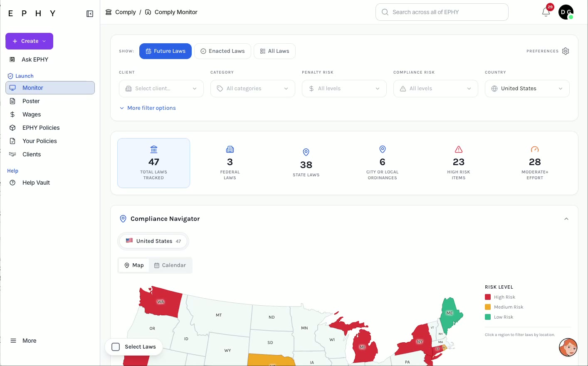This screenshot has width=588, height=366.
Task: Open the Country United States dropdown
Action: click(x=527, y=89)
